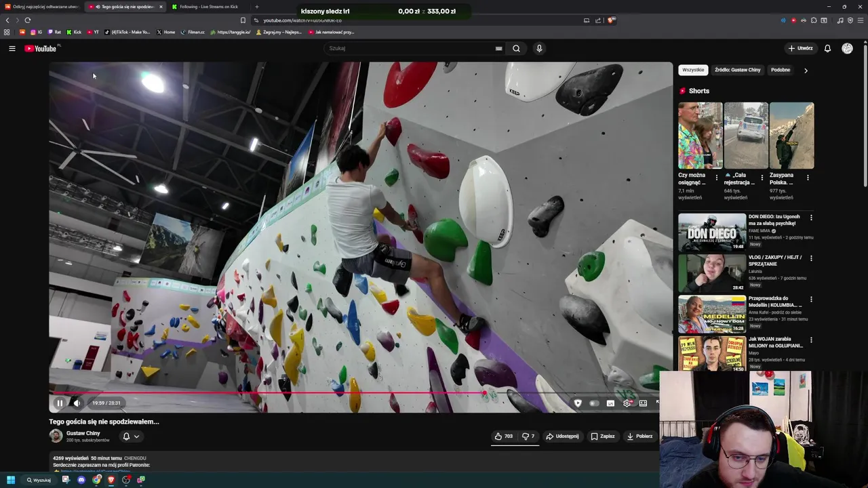
Task: Open Discord from the taskbar
Action: tap(81, 480)
